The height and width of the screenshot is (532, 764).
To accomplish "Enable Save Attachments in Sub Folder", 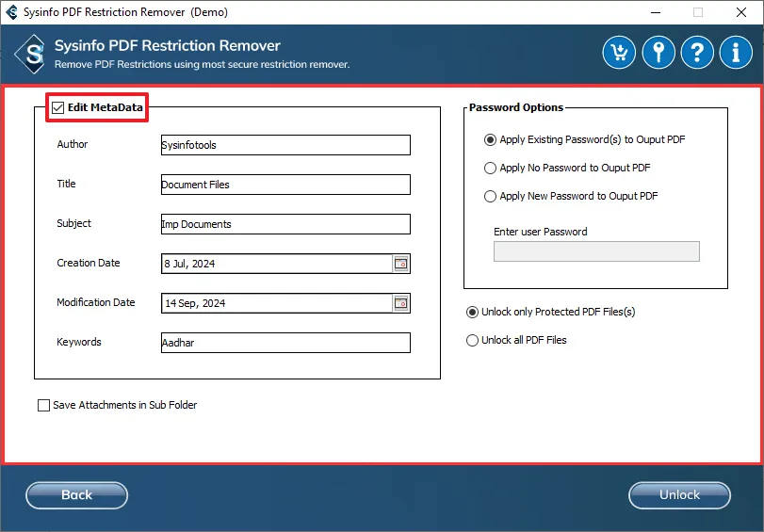I will (x=44, y=405).
